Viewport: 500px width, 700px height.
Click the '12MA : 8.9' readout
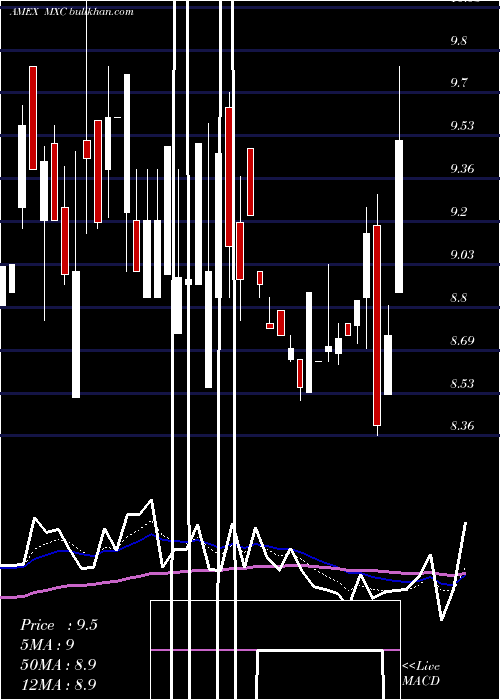click(58, 684)
